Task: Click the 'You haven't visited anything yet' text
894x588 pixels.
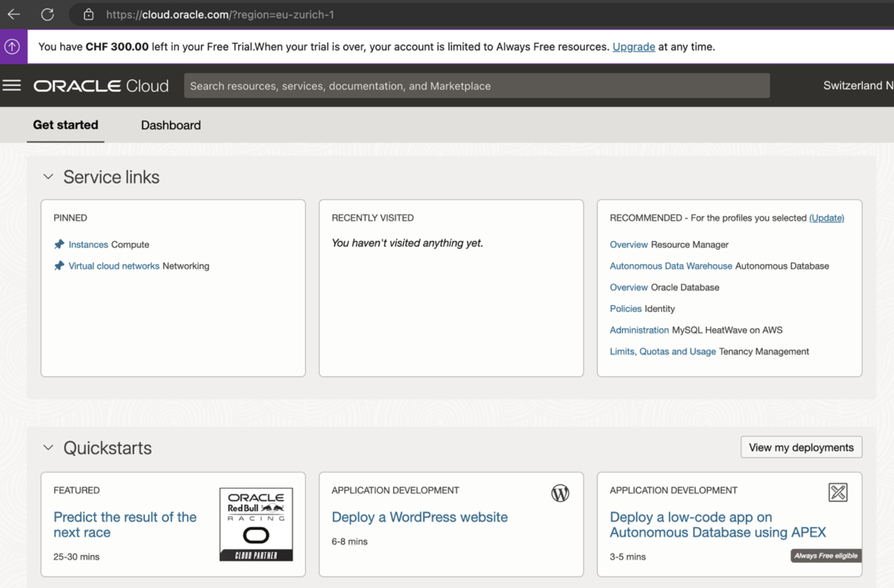Action: (407, 243)
